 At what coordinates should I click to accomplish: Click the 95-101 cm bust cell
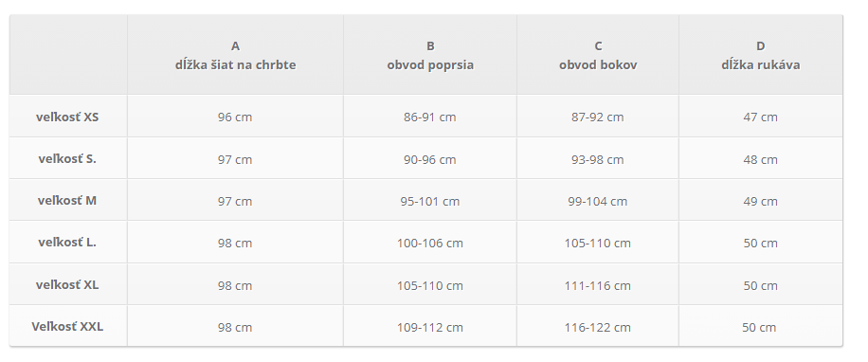coord(430,200)
